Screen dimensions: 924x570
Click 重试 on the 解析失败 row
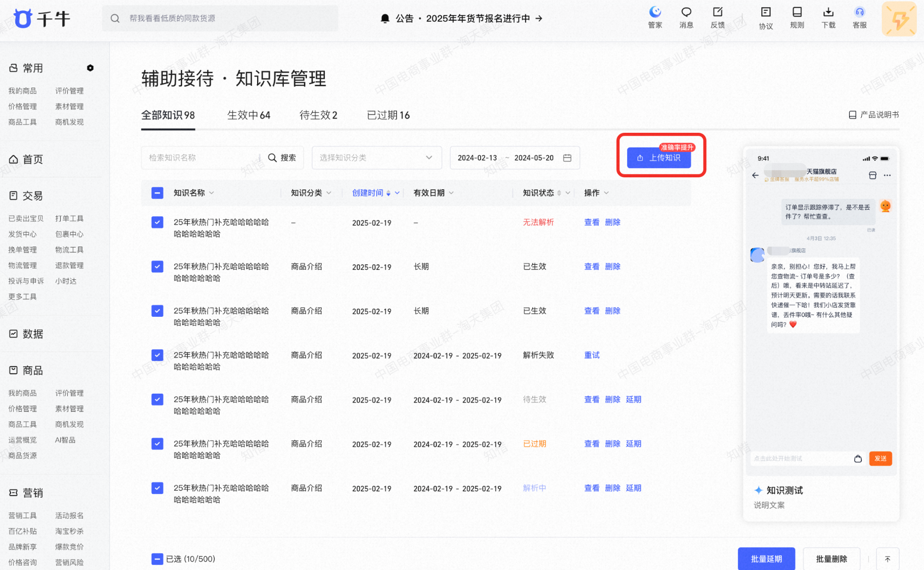(591, 355)
